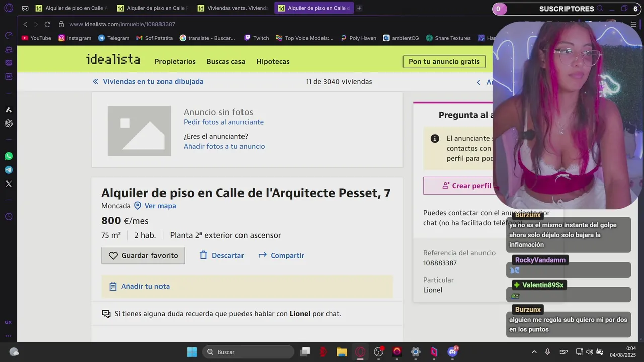Screen dimensions: 644x362
Task: Open the new tab plus button
Action: point(359,8)
